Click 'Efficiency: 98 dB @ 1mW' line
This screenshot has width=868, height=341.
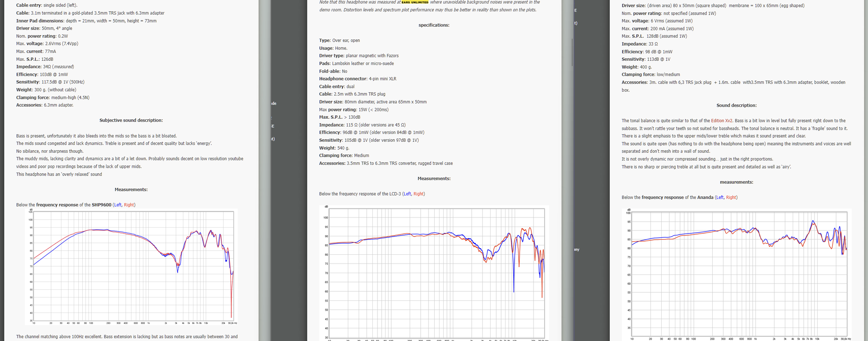[647, 52]
